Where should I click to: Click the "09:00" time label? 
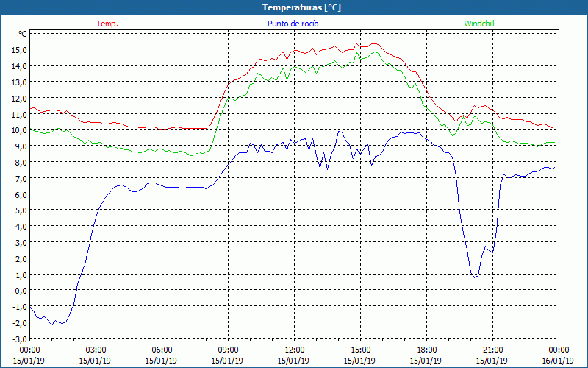pos(227,350)
